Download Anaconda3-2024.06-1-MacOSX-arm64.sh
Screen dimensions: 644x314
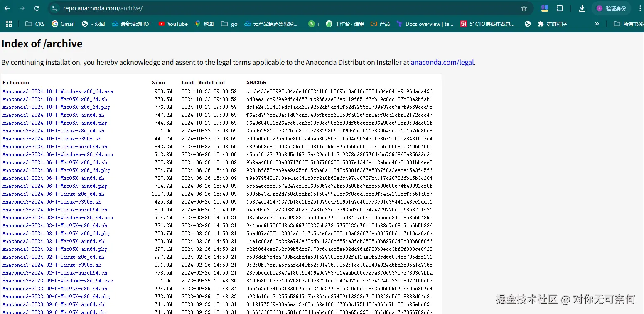tap(54, 178)
